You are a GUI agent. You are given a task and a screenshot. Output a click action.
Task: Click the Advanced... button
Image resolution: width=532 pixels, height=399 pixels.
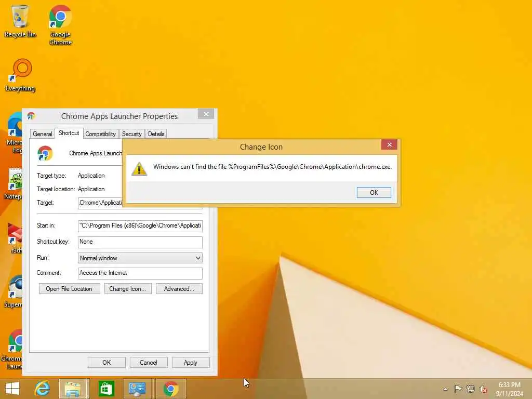tap(179, 289)
